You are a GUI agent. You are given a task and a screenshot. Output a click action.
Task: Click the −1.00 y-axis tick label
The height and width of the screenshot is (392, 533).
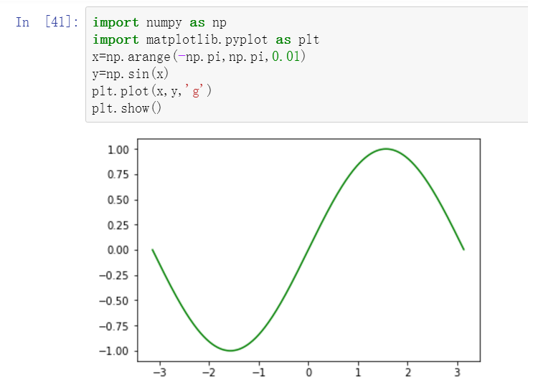point(115,351)
